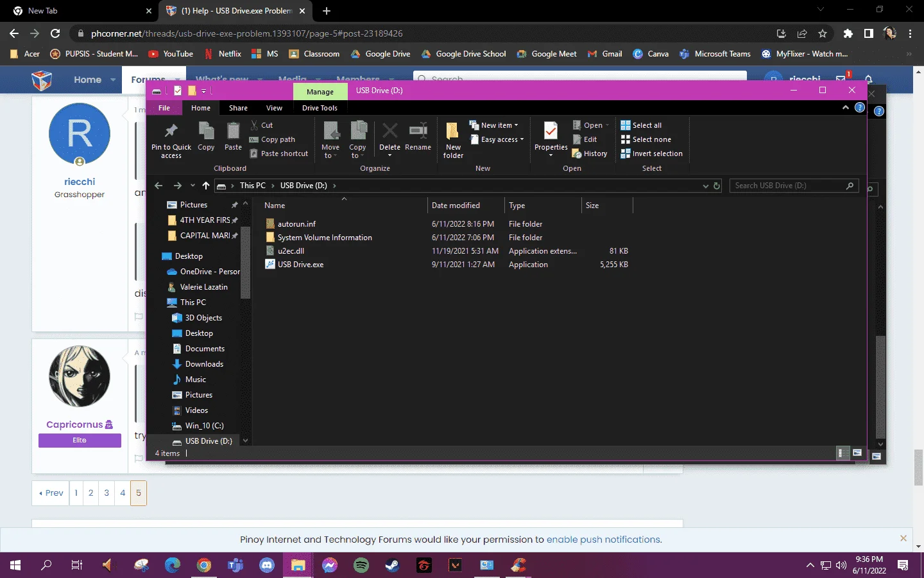Image resolution: width=924 pixels, height=578 pixels.
Task: Click the enable push notifications link
Action: tap(603, 539)
